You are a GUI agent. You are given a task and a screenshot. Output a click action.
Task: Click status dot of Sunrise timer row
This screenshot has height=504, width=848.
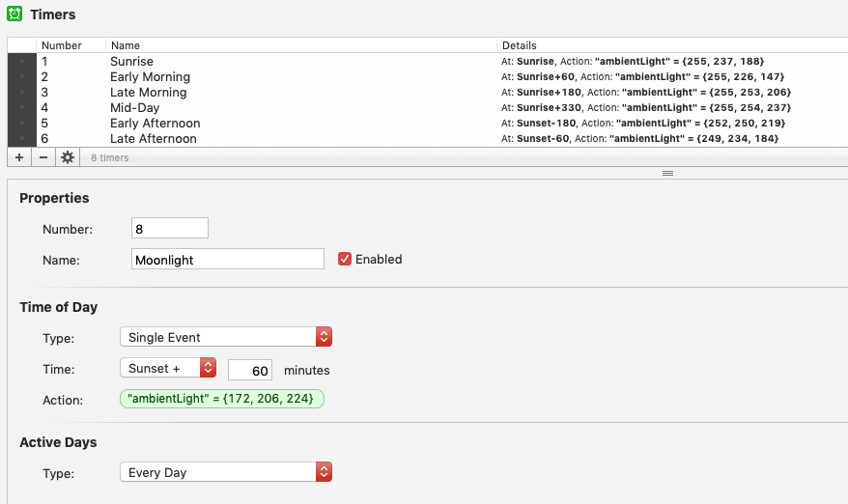pyautogui.click(x=22, y=62)
